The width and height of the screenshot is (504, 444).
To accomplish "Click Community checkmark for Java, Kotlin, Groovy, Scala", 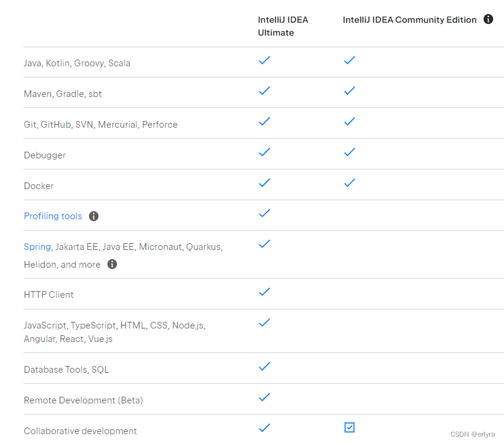I will (349, 60).
